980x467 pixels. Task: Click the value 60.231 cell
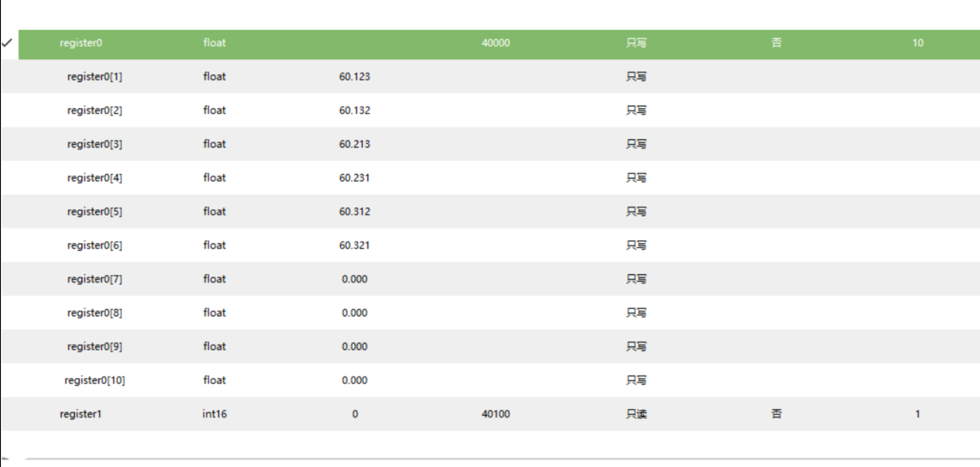354,178
